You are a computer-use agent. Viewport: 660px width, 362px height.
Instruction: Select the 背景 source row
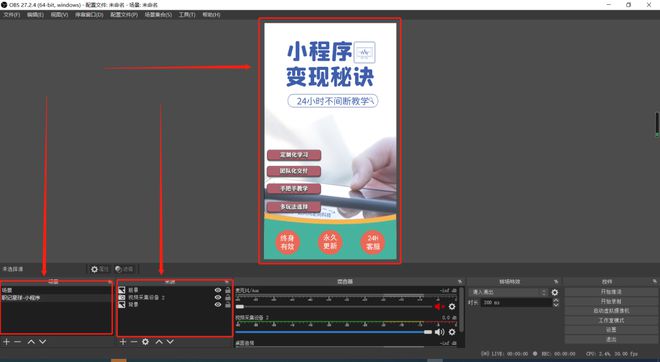point(175,304)
